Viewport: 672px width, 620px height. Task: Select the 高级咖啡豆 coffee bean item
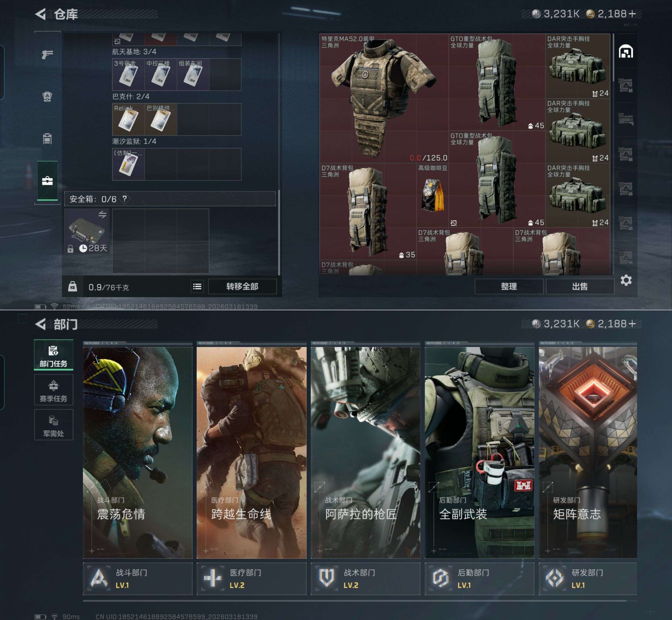click(433, 195)
